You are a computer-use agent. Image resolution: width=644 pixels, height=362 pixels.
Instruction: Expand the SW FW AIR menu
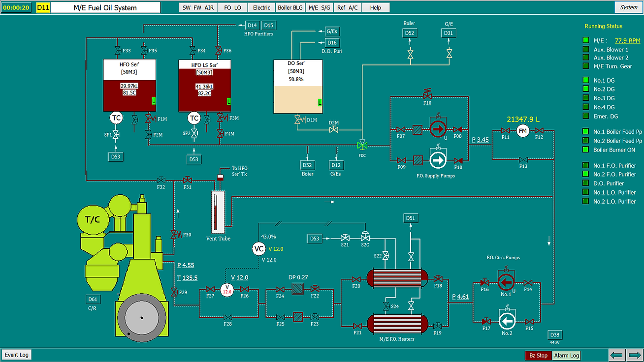[198, 7]
